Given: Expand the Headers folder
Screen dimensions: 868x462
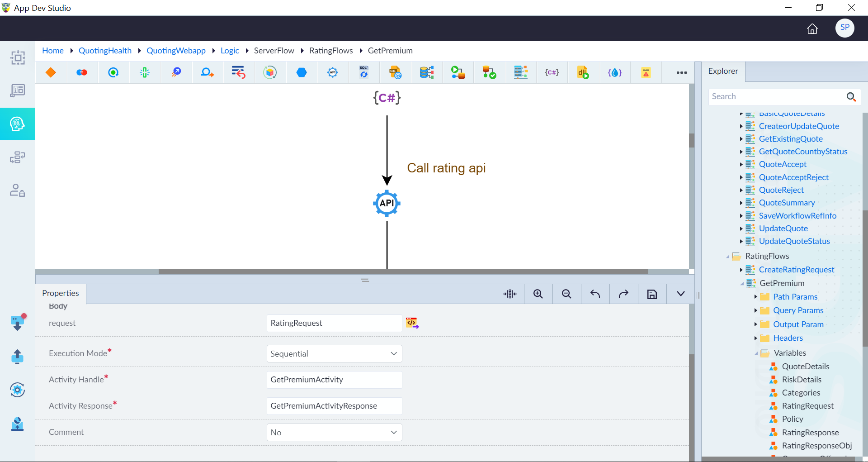Looking at the screenshot, I should pyautogui.click(x=755, y=338).
